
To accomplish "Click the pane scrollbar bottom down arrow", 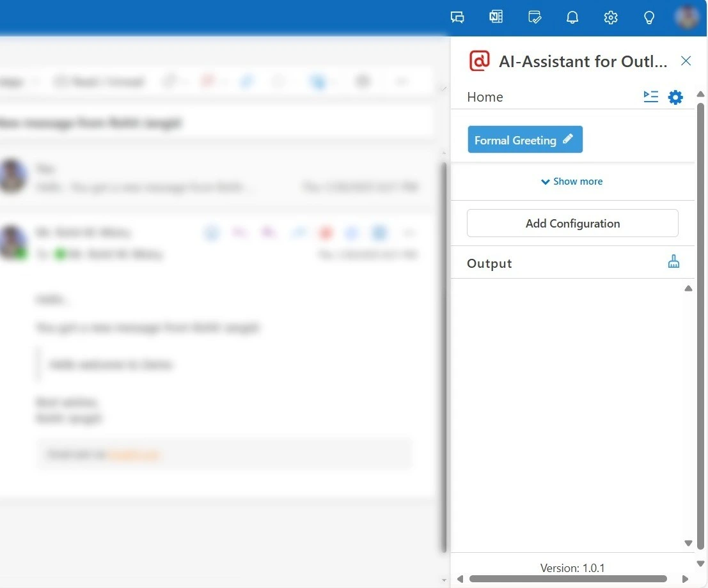I will point(700,563).
